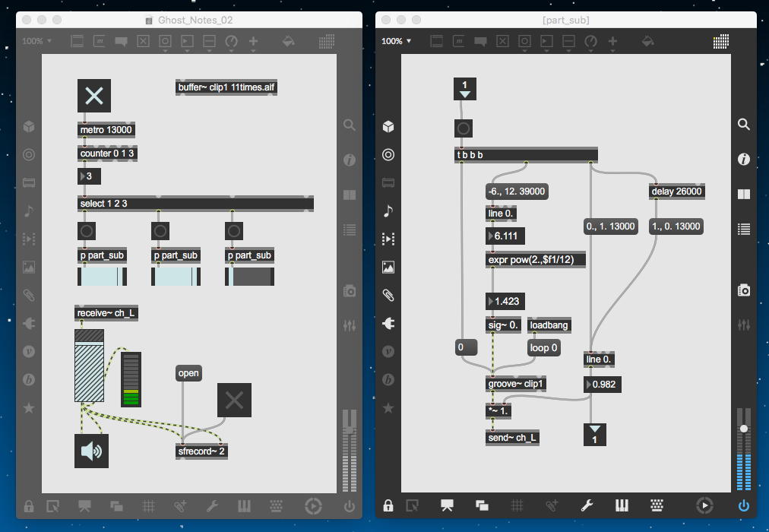Open search magnifier in part_sub right sidebar
This screenshot has height=532, width=769.
pos(743,125)
